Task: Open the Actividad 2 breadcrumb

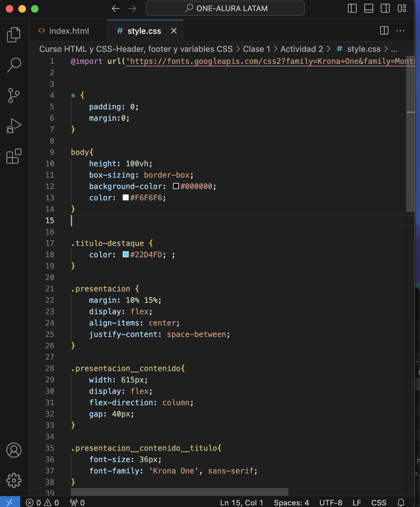Action: click(x=302, y=49)
